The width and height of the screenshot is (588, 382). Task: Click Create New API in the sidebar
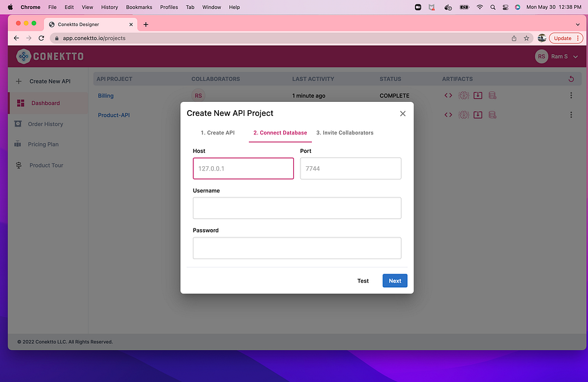tap(50, 81)
